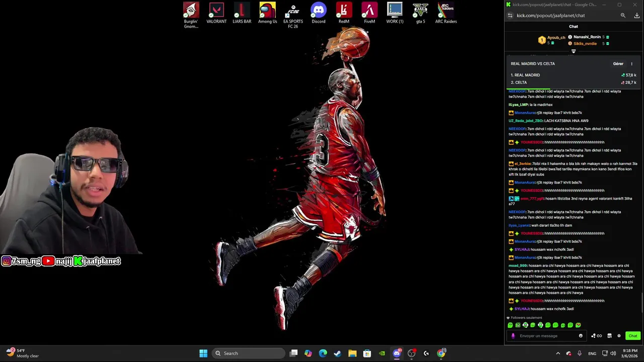The image size is (644, 362).
Task: Click the Gérer button on prediction
Action: coord(618,64)
